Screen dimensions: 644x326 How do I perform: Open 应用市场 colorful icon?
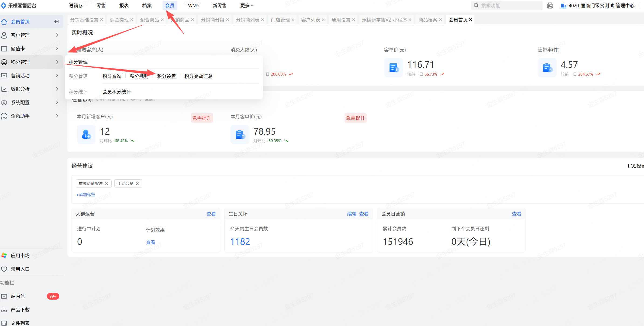click(4, 255)
